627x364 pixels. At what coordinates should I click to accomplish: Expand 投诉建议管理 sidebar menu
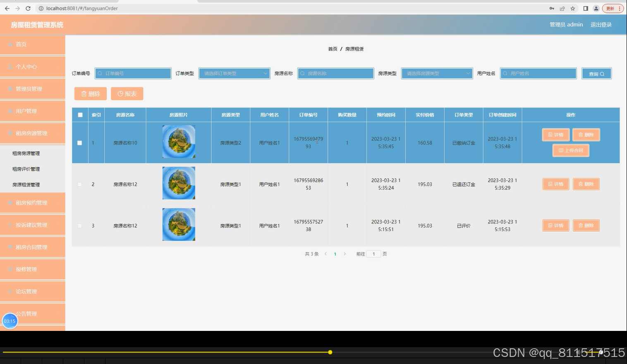[x=33, y=225]
